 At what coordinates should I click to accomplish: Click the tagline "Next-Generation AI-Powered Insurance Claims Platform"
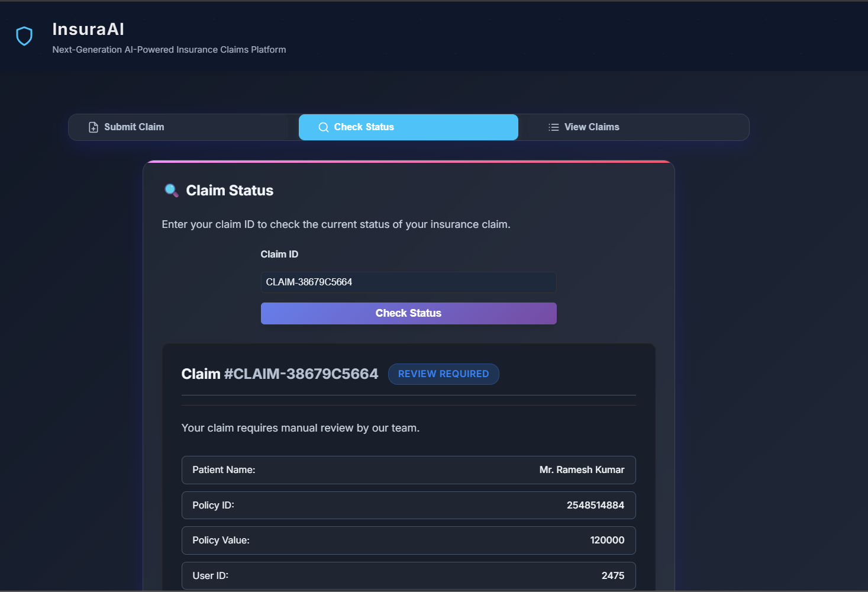pos(169,50)
